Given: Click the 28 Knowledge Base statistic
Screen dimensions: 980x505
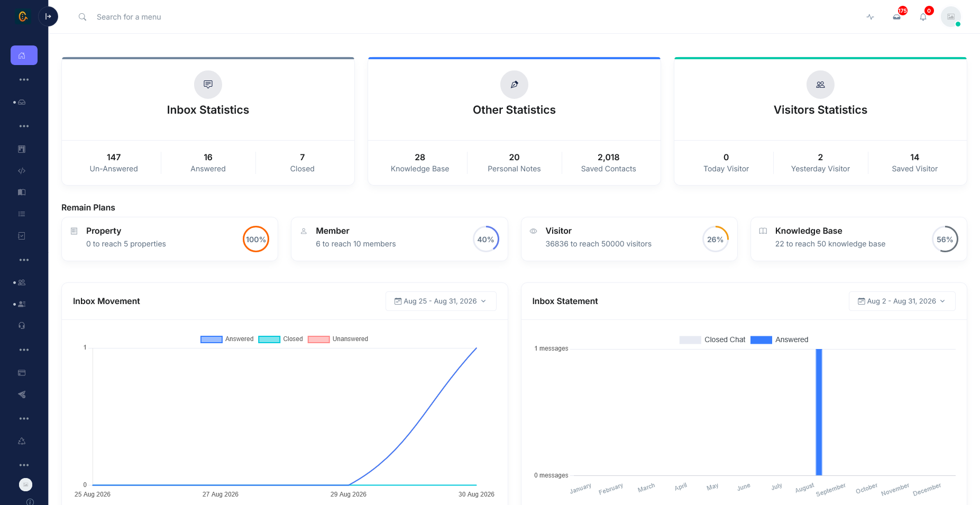Looking at the screenshot, I should (420, 163).
